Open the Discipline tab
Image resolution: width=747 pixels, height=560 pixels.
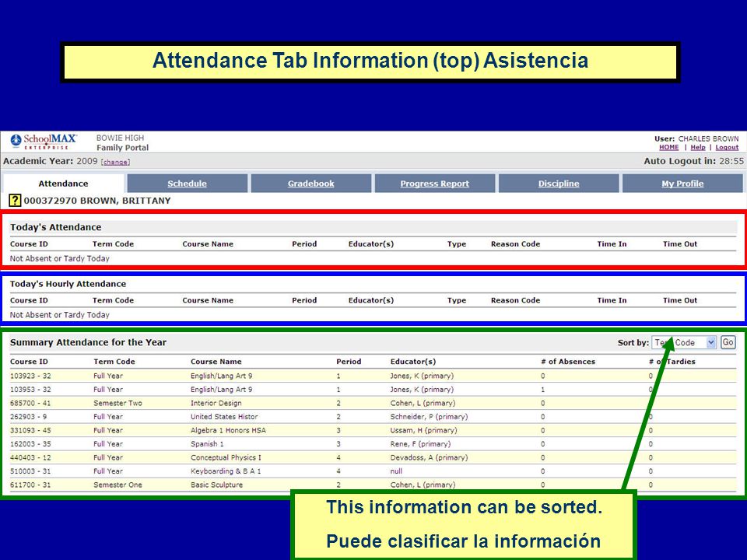point(559,184)
